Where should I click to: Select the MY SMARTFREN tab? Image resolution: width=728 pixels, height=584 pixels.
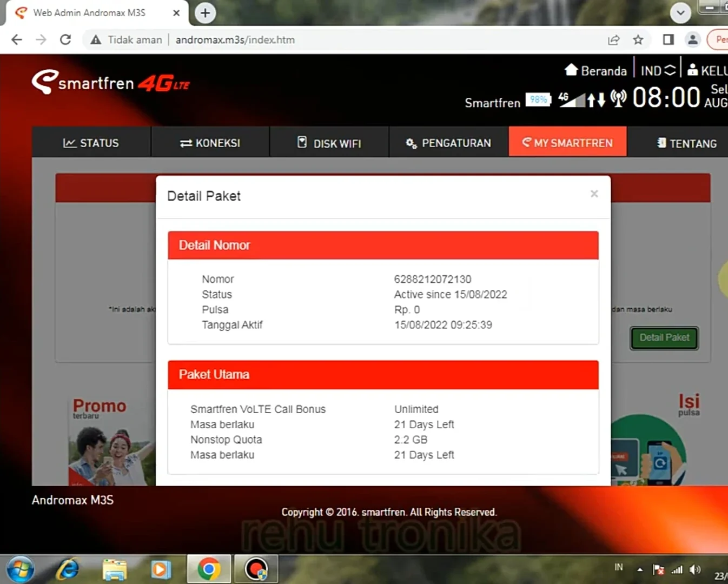point(567,143)
